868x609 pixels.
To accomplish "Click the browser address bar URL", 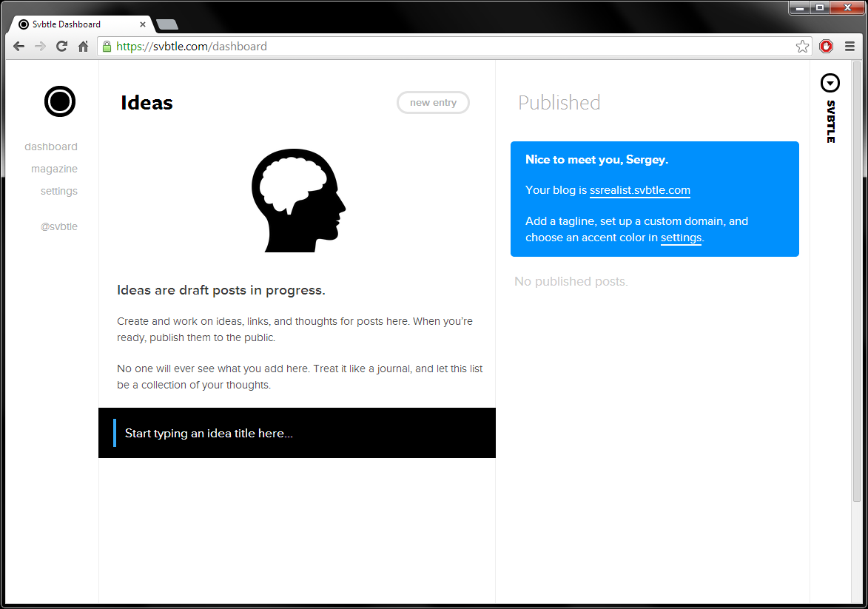I will (x=444, y=47).
